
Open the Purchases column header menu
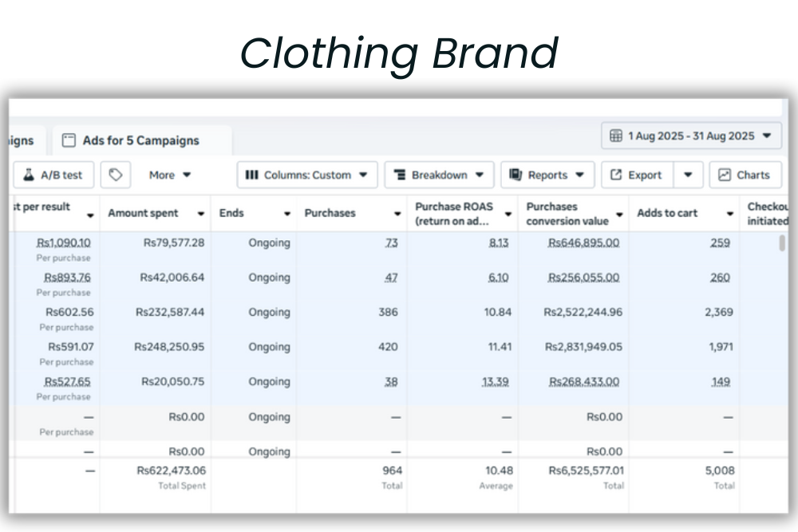(397, 215)
